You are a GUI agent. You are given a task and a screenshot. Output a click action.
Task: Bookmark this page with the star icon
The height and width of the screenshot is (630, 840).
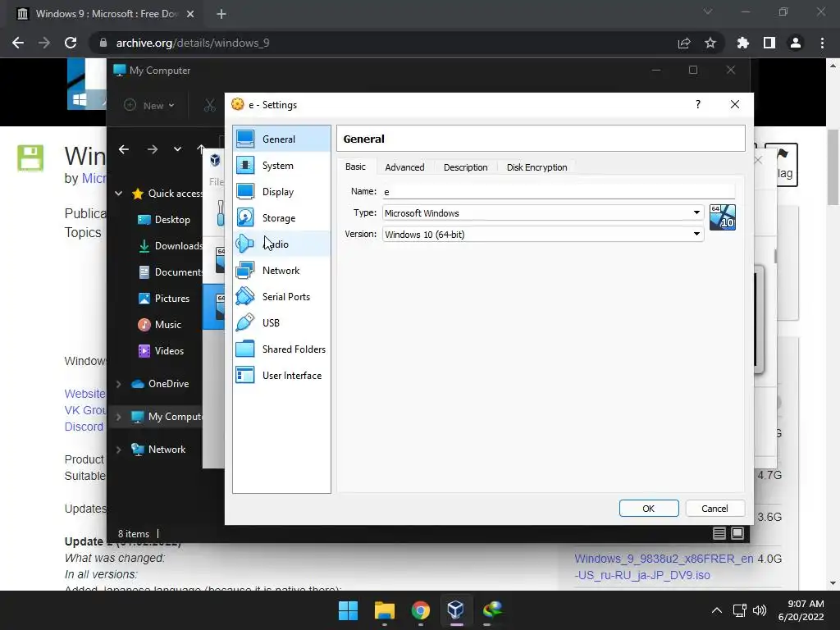point(710,43)
